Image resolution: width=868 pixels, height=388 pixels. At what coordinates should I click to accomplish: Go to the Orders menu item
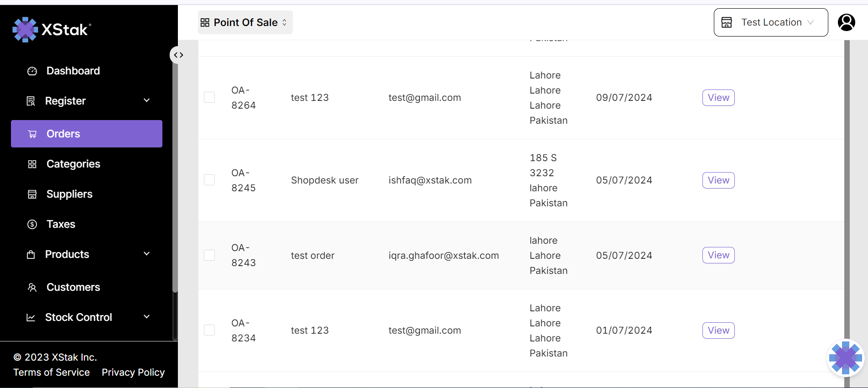(87, 134)
